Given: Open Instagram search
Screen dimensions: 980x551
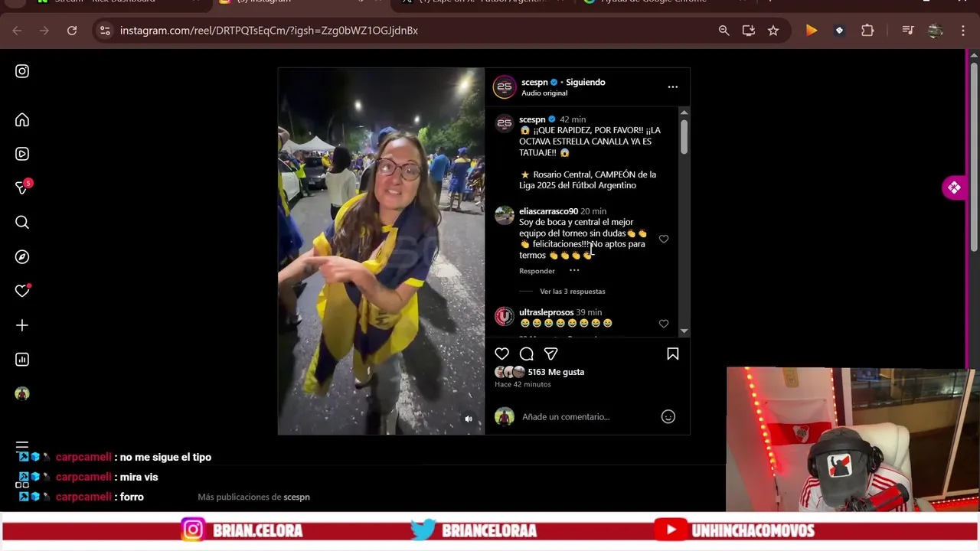Looking at the screenshot, I should click(x=22, y=223).
